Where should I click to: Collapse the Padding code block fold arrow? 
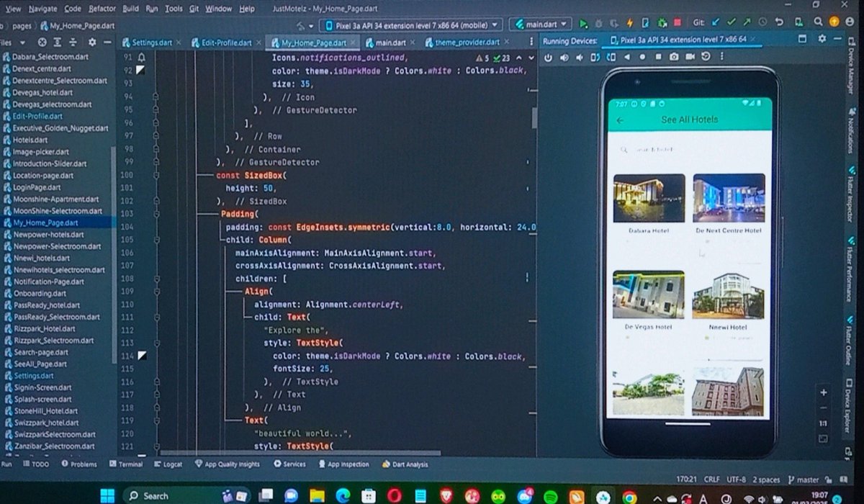(x=156, y=215)
